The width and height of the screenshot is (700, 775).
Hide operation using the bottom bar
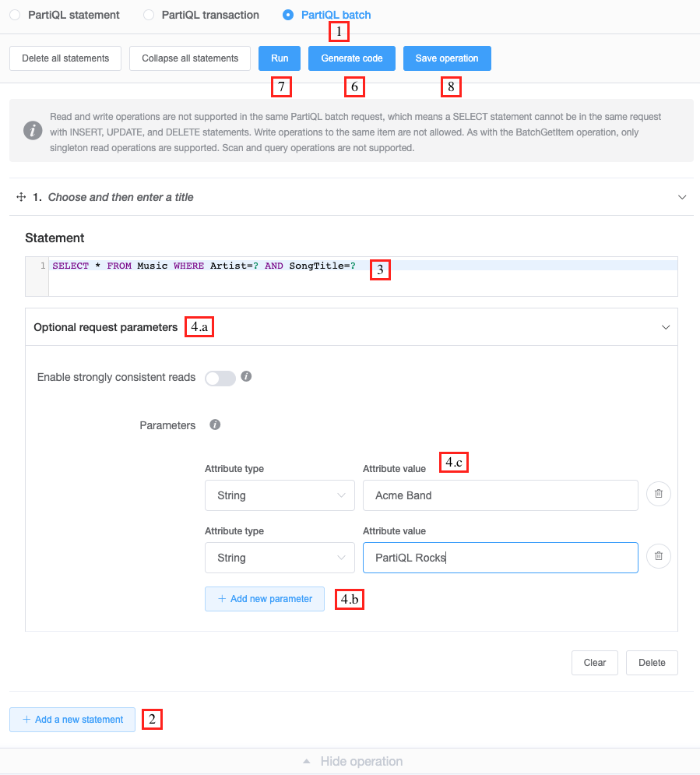click(x=353, y=761)
